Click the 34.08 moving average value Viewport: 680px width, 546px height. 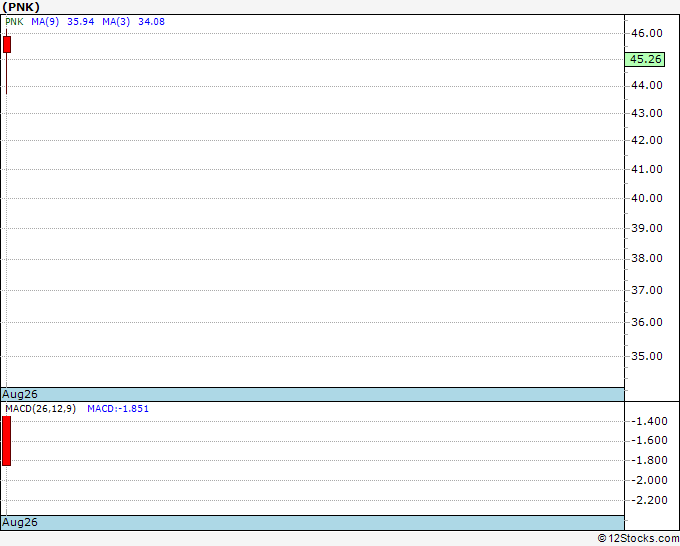151,22
